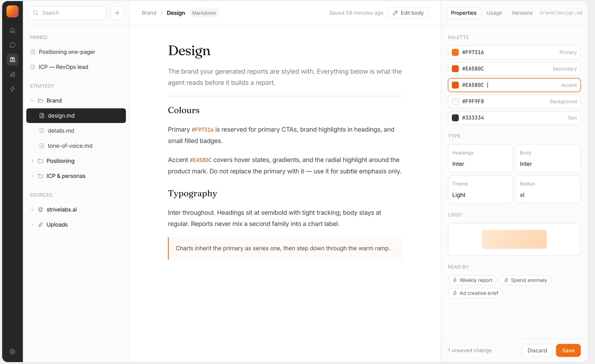Image resolution: width=595 pixels, height=364 pixels.
Task: Focus the Search input field
Action: (67, 13)
